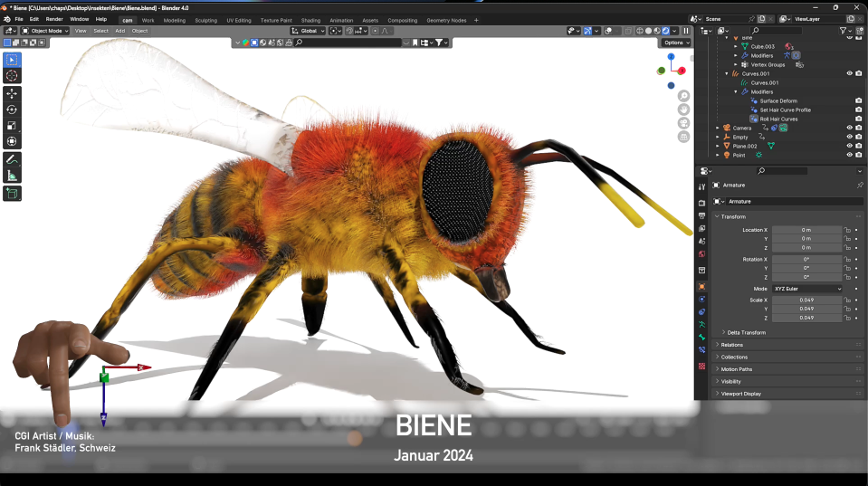Switch to the Sculpting workspace tab
The image size is (868, 486).
click(x=205, y=19)
